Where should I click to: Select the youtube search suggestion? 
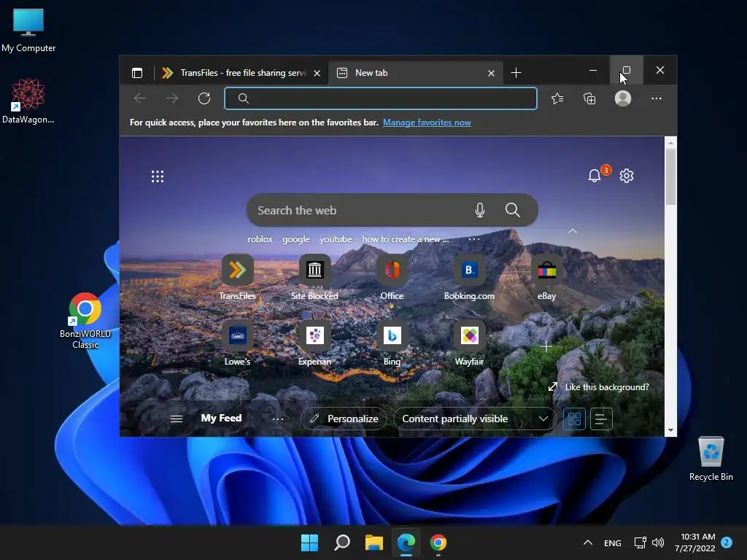click(x=336, y=239)
